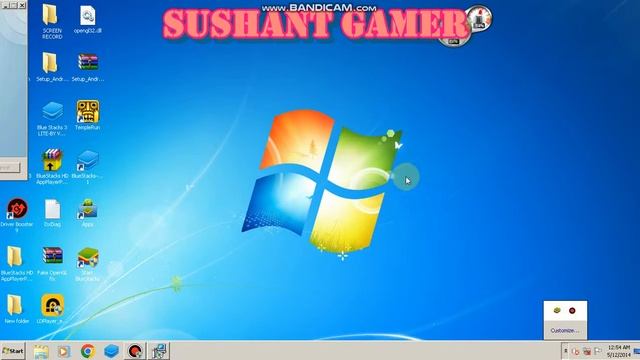Click the round tray icon after the arrow
The image size is (640, 360).
point(576,351)
